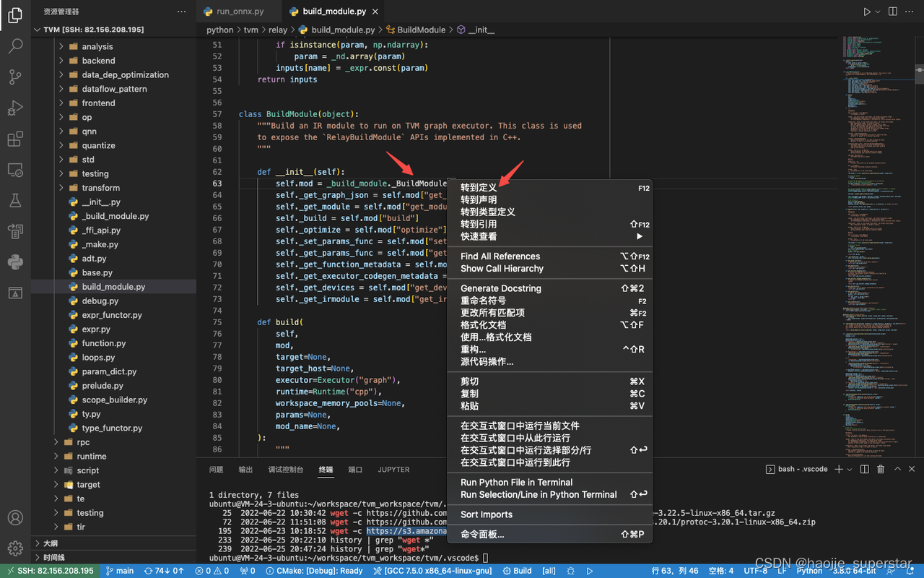Click CMake Debug Ready status item
924x578 pixels.
(x=314, y=571)
